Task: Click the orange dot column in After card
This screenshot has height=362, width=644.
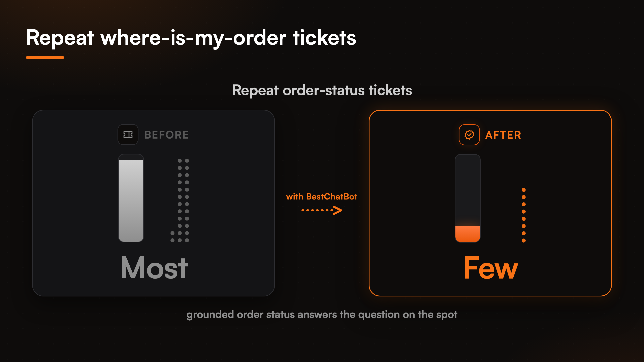Action: 523,215
